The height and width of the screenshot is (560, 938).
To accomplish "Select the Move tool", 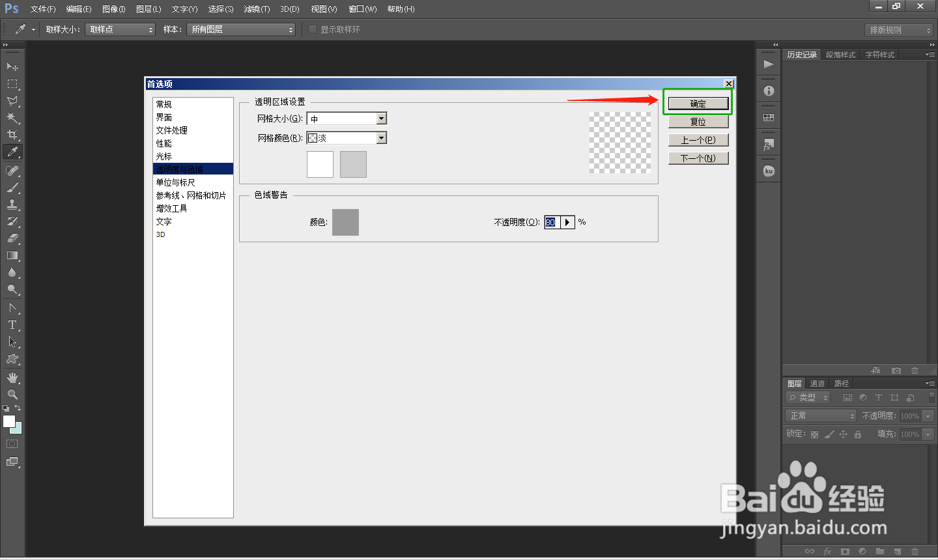I will click(x=12, y=67).
